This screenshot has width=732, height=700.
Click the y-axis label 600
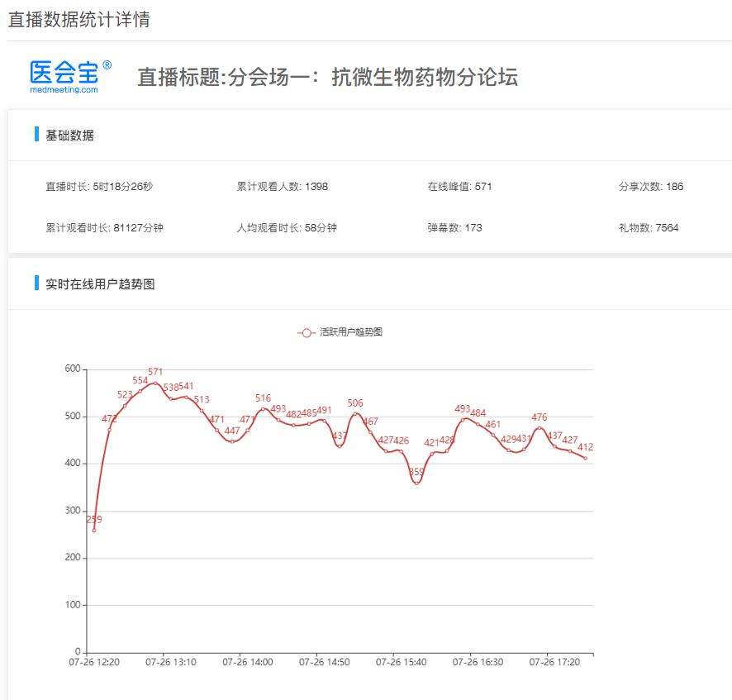tap(73, 369)
